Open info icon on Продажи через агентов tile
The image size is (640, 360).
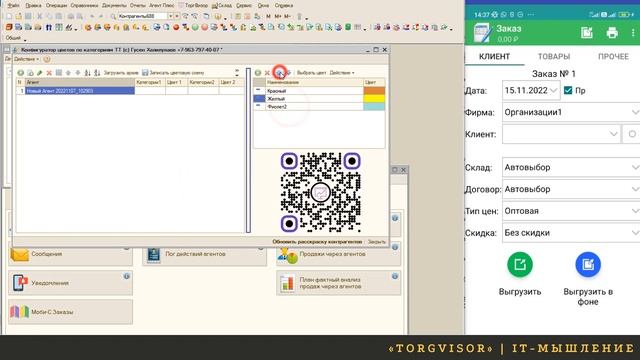pos(395,247)
